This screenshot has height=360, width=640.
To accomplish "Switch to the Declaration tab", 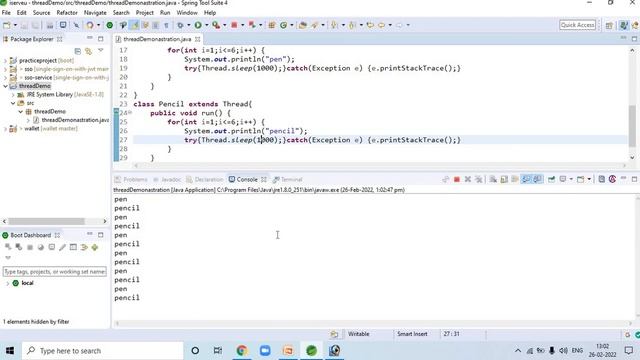I will 204,180.
